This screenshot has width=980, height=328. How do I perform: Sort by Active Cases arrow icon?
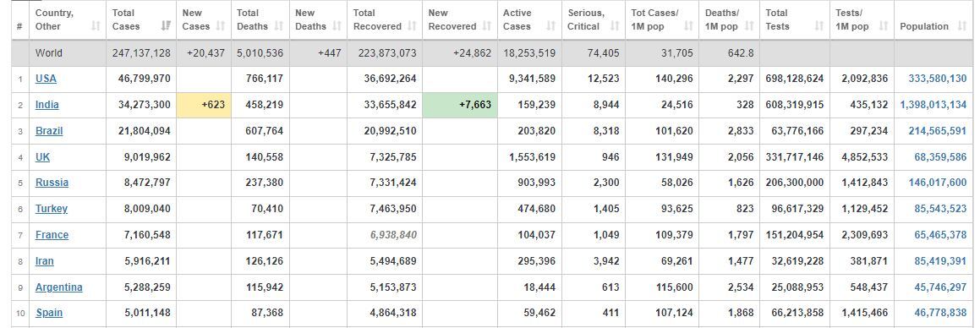coord(550,26)
